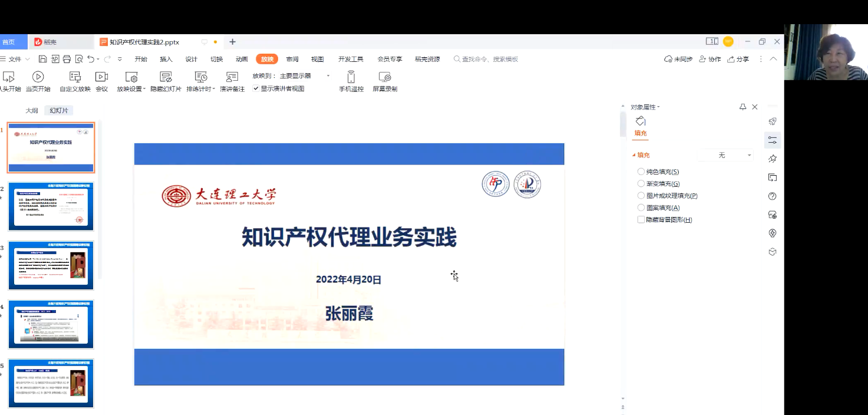Image resolution: width=868 pixels, height=415 pixels.
Task: Choose 渐变填充 gradient fill option
Action: (x=641, y=184)
